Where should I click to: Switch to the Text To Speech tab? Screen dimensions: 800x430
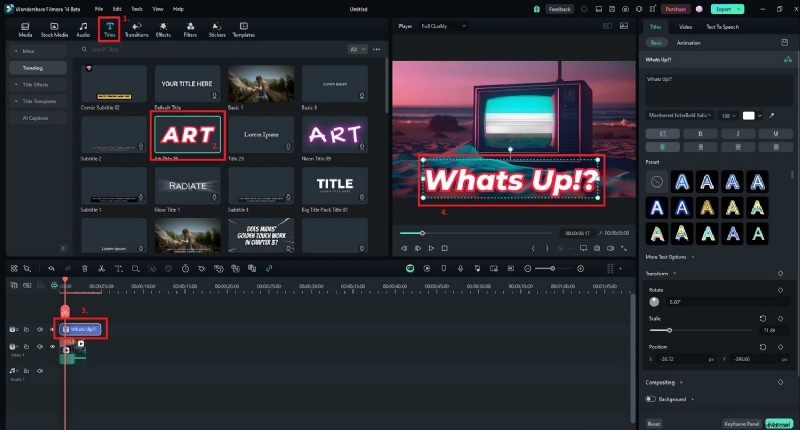click(x=723, y=26)
